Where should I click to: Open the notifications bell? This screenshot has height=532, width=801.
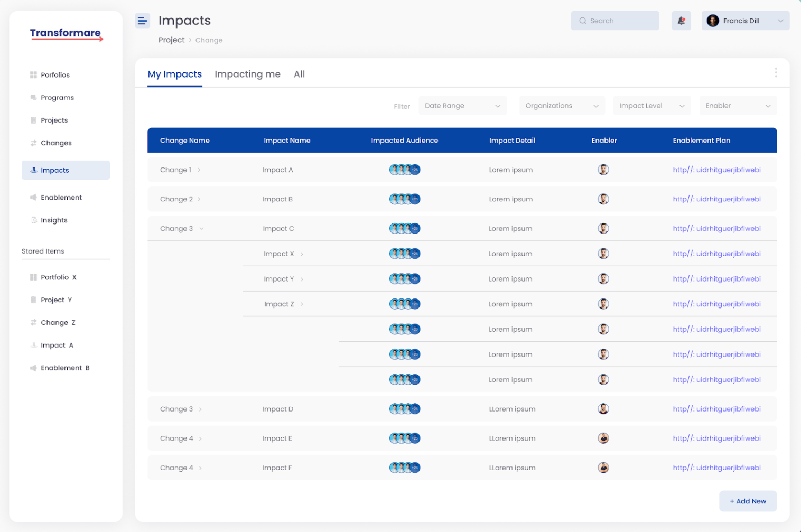681,21
